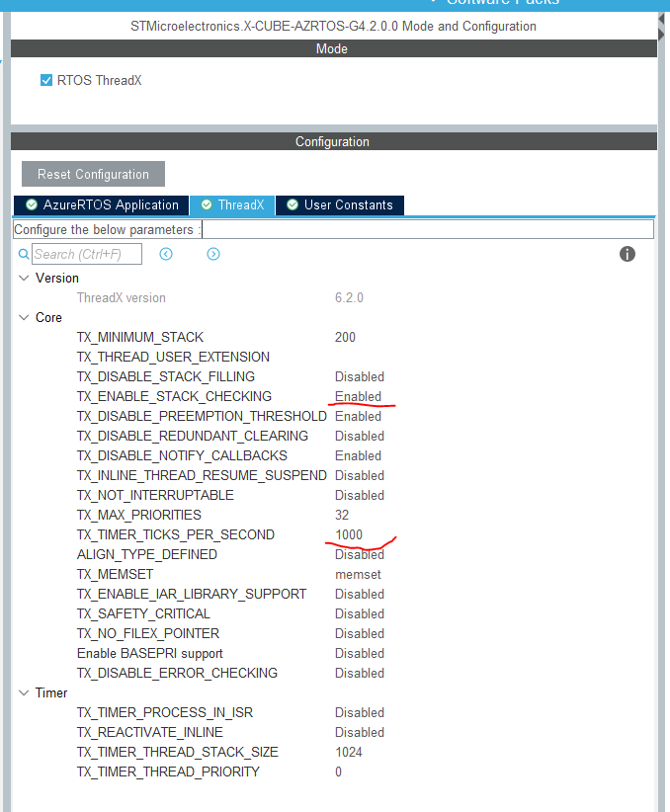Click the TX_MINIMUM_STACK parameter name

click(140, 337)
